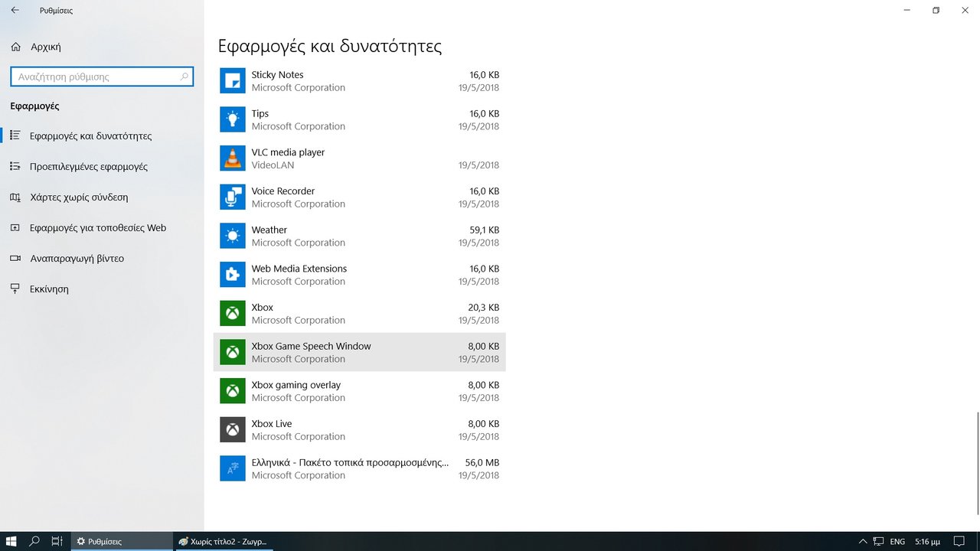Select the 56,0 MB size value

[482, 462]
